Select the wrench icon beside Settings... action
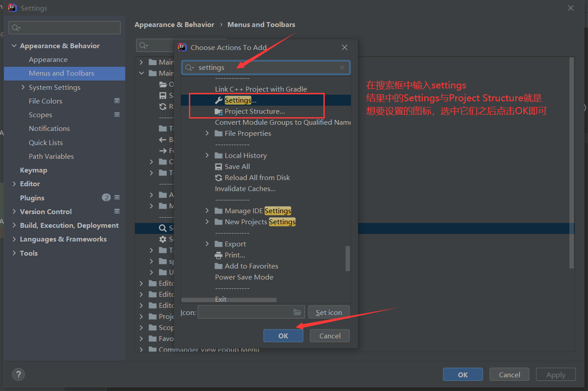The height and width of the screenshot is (391, 588). pyautogui.click(x=219, y=100)
